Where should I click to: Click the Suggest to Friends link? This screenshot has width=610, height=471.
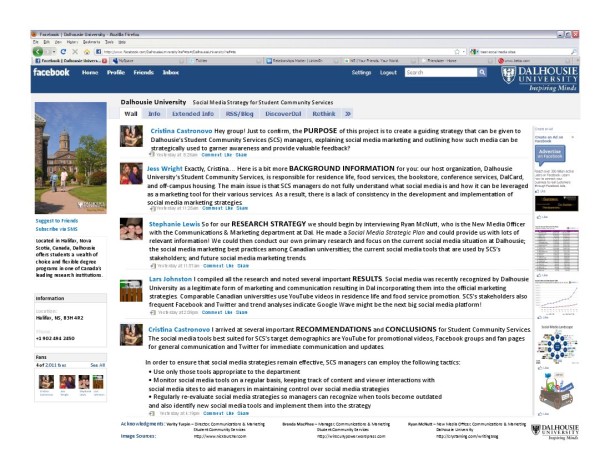pos(57,221)
